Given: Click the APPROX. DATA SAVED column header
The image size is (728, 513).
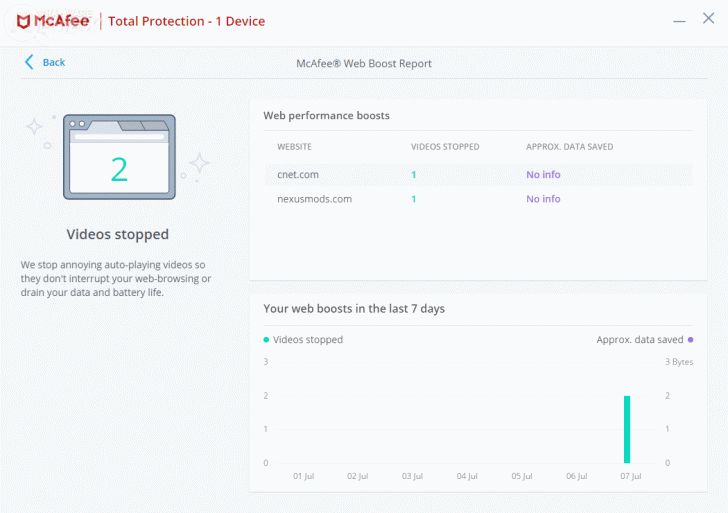Looking at the screenshot, I should 569,147.
